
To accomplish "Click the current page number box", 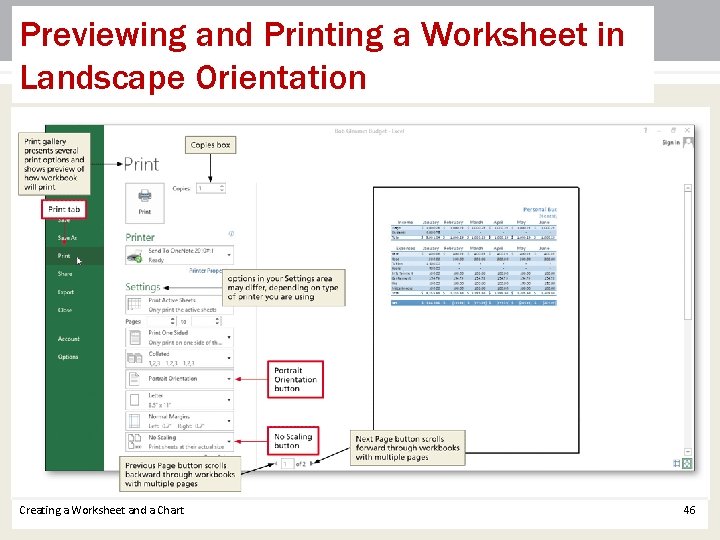I will (287, 464).
